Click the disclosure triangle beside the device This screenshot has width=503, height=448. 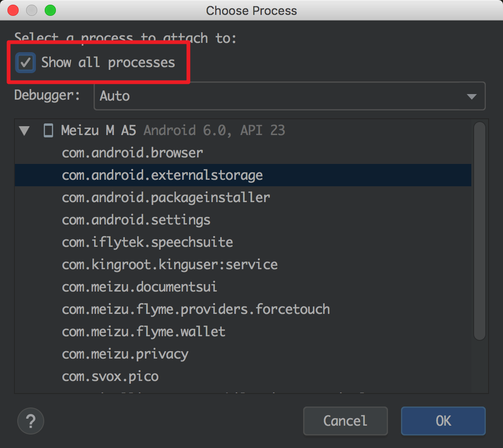click(24, 130)
